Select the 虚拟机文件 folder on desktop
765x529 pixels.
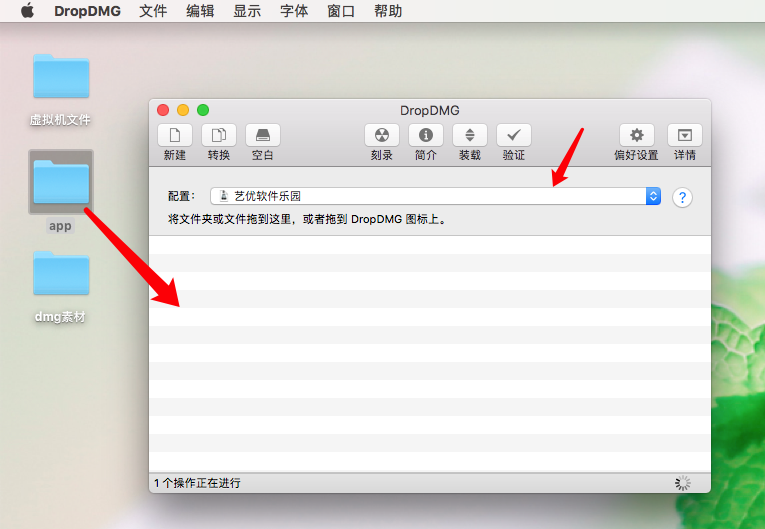[61, 77]
